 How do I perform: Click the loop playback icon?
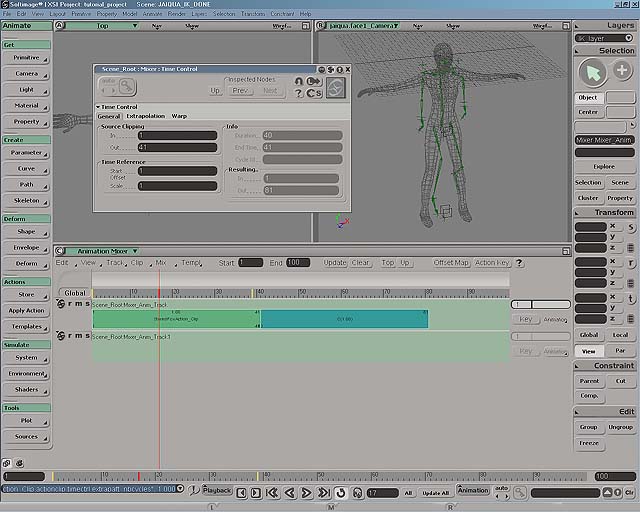coord(340,492)
